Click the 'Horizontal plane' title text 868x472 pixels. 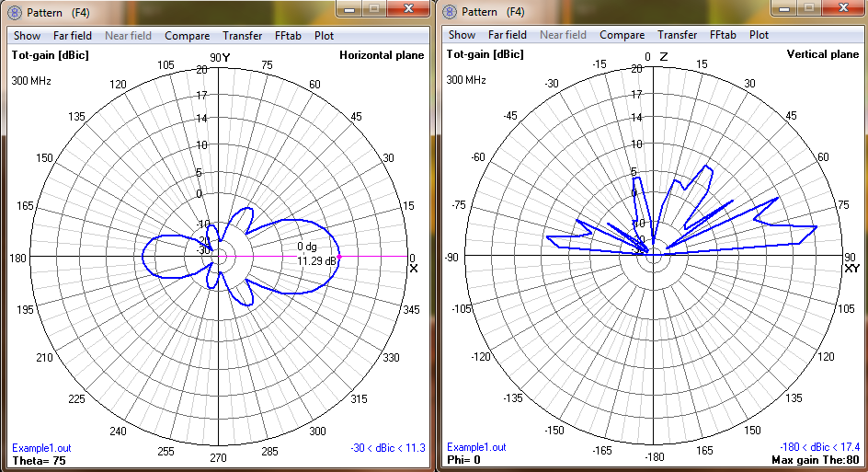coord(382,55)
